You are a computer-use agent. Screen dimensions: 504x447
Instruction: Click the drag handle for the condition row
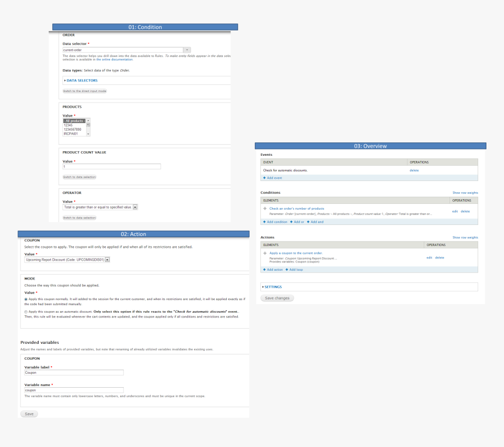pos(265,209)
